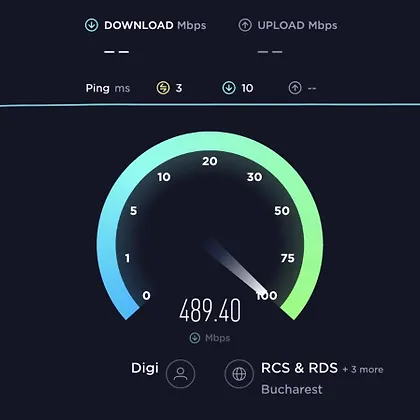Viewport: 420px width, 420px height.
Task: Click the UPLOAD Mbps label
Action: (x=297, y=25)
